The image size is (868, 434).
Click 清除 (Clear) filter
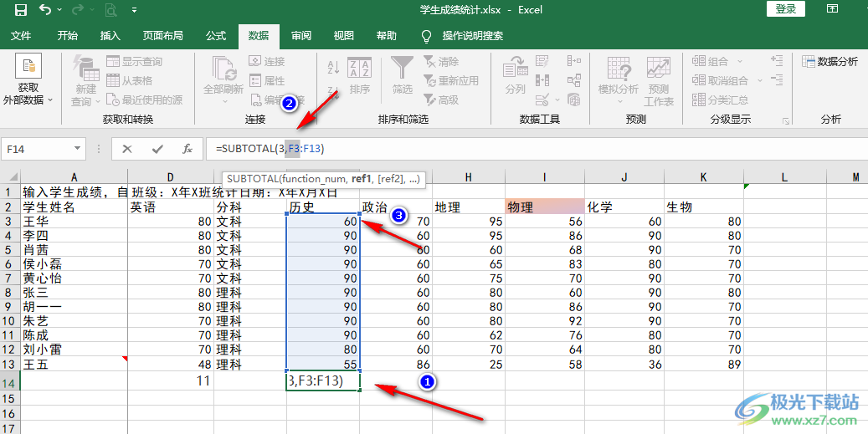coord(441,61)
